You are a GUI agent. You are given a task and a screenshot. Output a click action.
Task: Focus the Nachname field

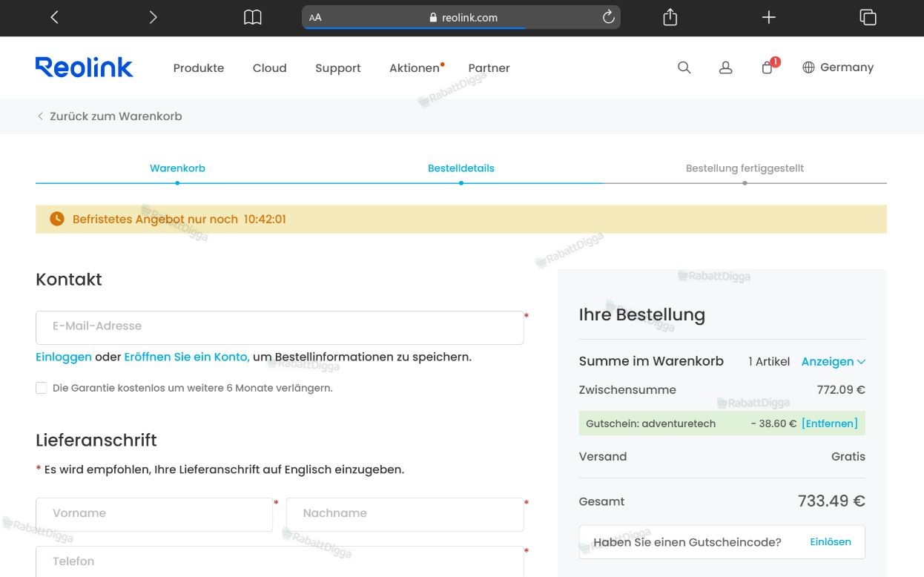[x=405, y=514]
